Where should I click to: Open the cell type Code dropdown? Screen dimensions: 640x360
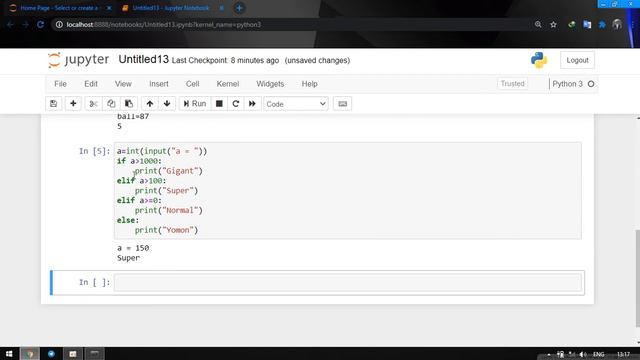(x=296, y=104)
